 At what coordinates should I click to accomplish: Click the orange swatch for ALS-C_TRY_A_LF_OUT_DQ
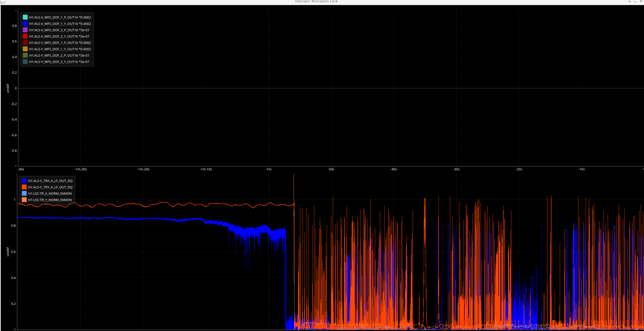point(24,187)
